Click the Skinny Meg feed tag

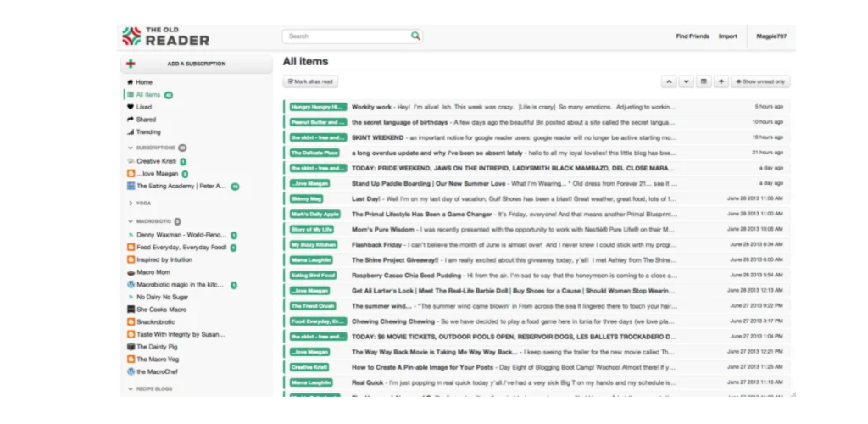[x=306, y=198]
